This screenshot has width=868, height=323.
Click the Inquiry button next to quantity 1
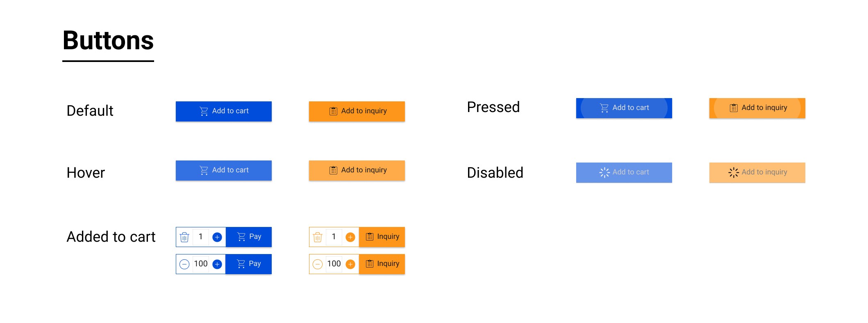[x=382, y=237]
